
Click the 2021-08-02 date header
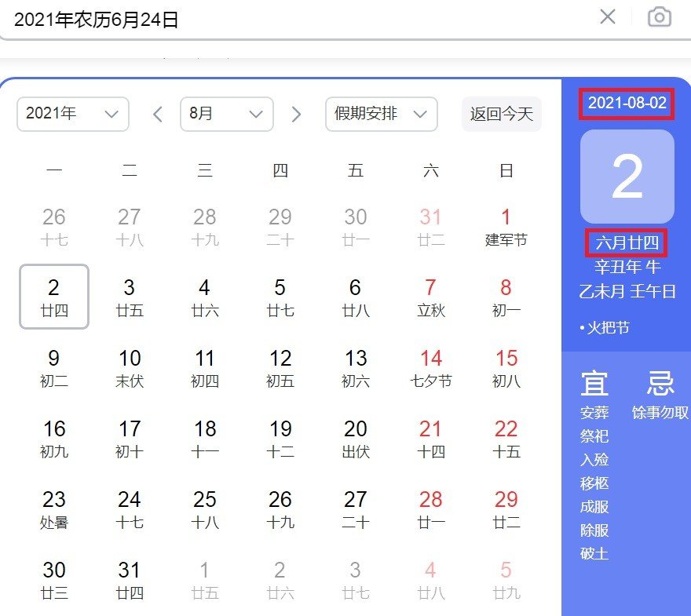pyautogui.click(x=627, y=104)
